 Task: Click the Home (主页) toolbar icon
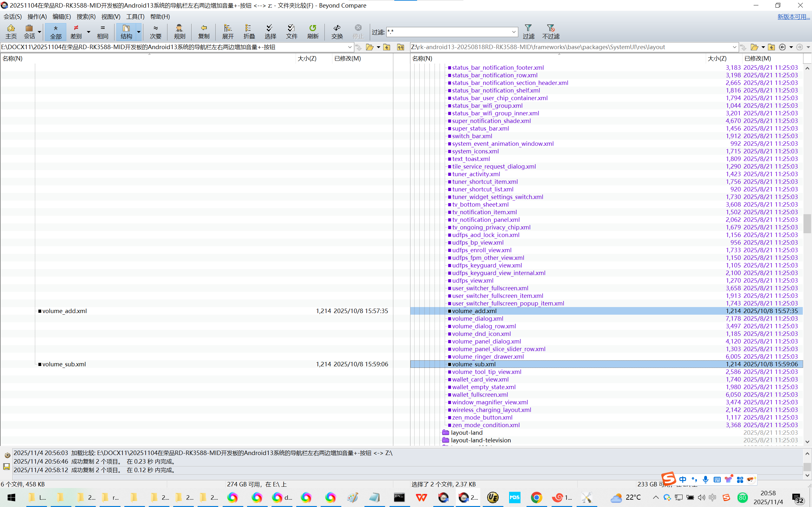pos(11,31)
